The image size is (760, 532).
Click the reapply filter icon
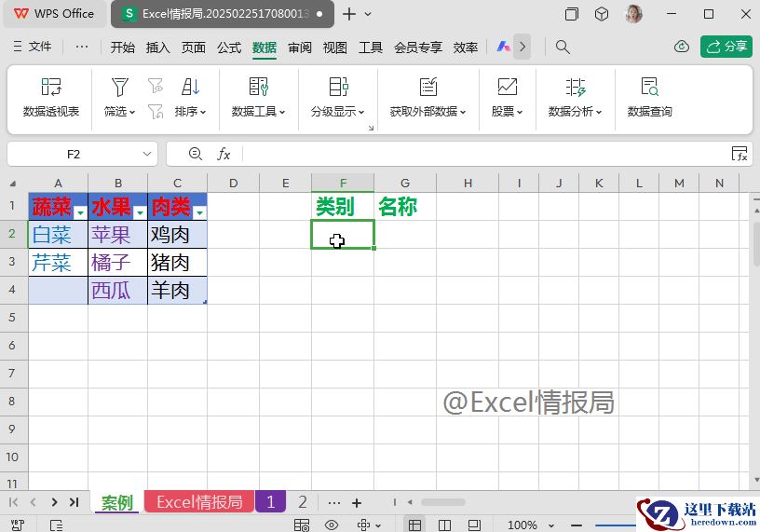[156, 86]
